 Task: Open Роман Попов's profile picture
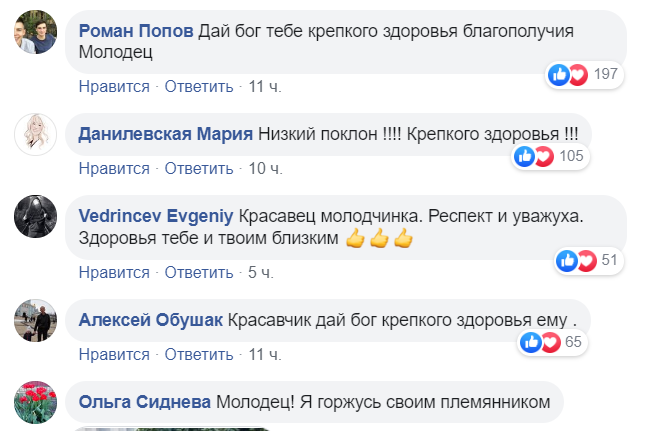34,38
